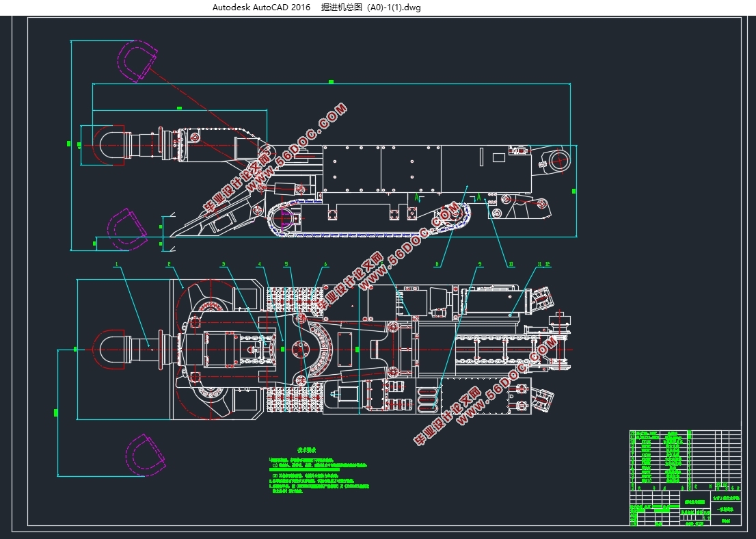Select part balloon number 2
Screen dimensions: 756x539
click(x=169, y=264)
